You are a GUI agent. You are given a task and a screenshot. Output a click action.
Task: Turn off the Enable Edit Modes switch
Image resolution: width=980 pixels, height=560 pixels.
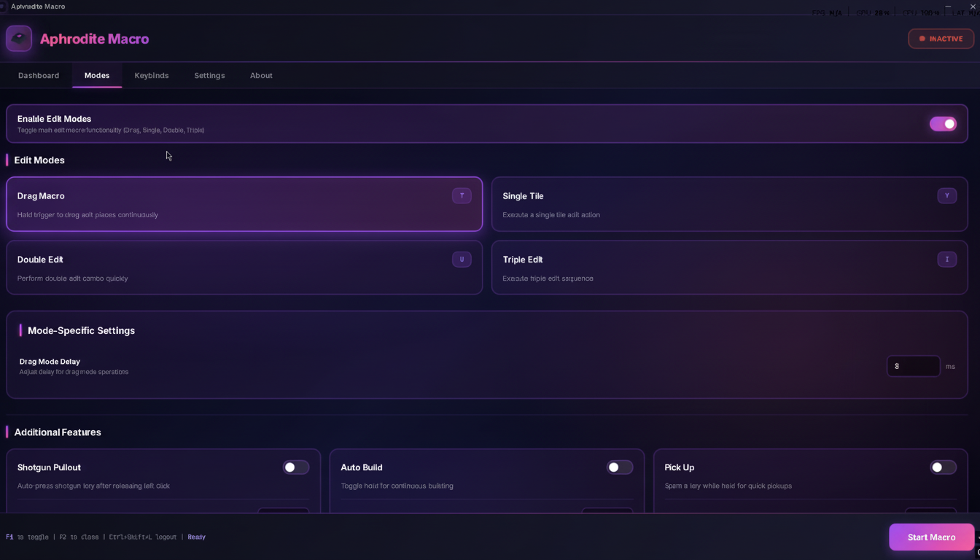943,124
